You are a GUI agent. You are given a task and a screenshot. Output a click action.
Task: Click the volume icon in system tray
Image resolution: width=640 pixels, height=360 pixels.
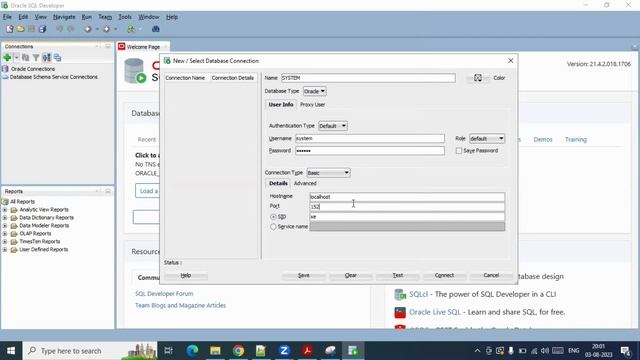coord(544,351)
